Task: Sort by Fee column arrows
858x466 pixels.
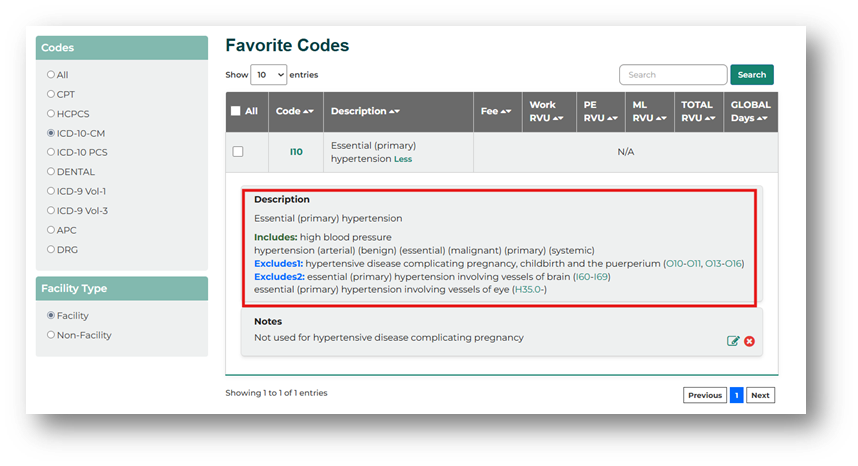Action: [506, 112]
